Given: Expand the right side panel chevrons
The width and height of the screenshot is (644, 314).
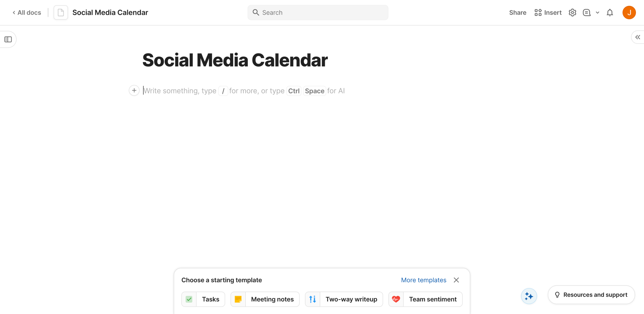Looking at the screenshot, I should click(x=637, y=37).
